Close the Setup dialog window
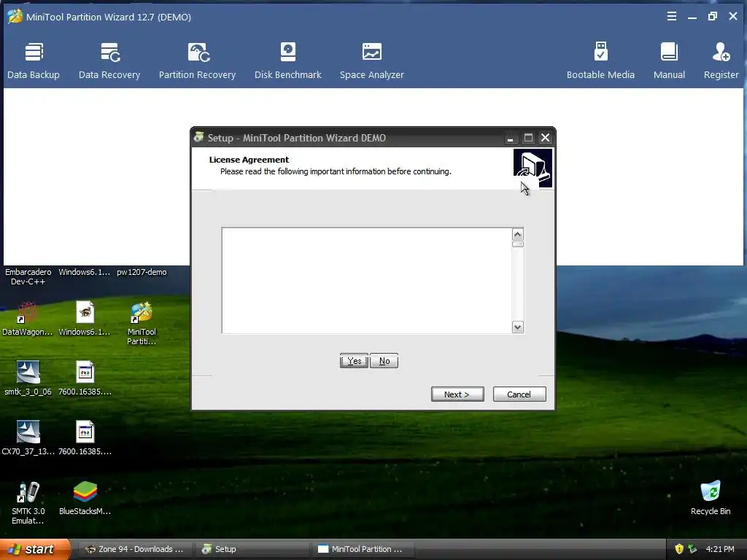747x560 pixels. pos(546,138)
